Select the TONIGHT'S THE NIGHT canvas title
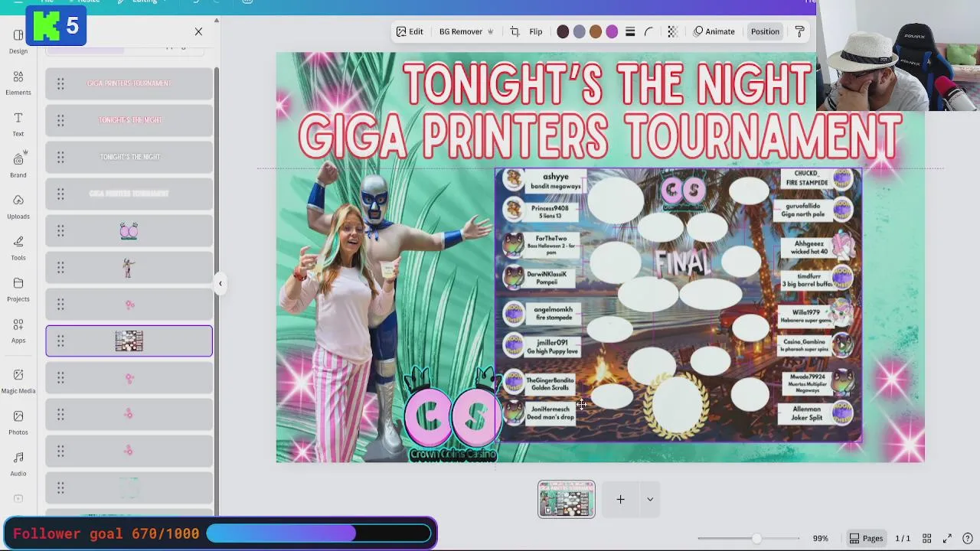This screenshot has width=980, height=551. pos(606,83)
